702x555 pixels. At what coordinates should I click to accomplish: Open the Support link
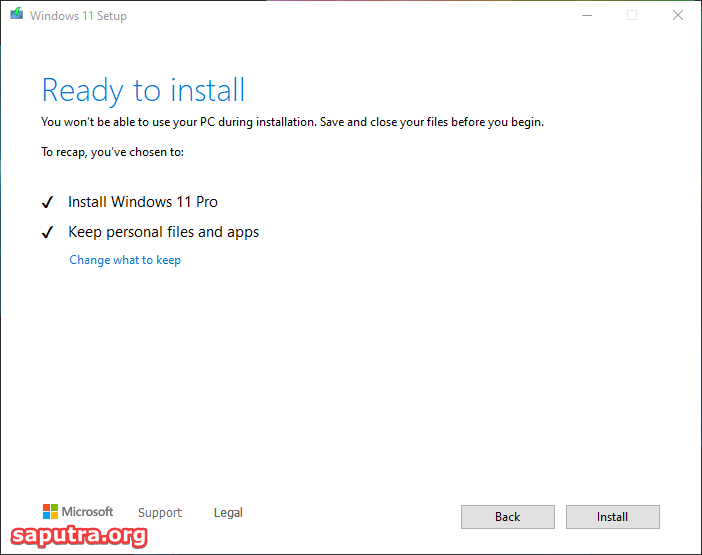(160, 512)
